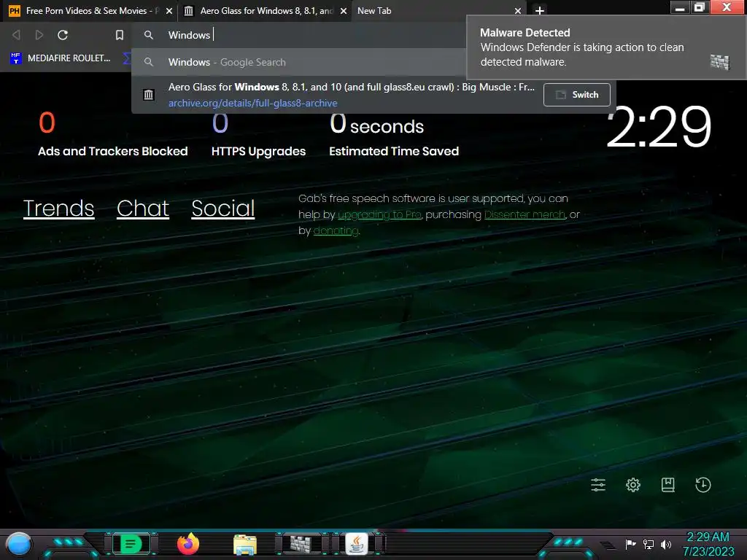Open new tab customize sliders icon
This screenshot has height=560, width=747.
click(598, 485)
